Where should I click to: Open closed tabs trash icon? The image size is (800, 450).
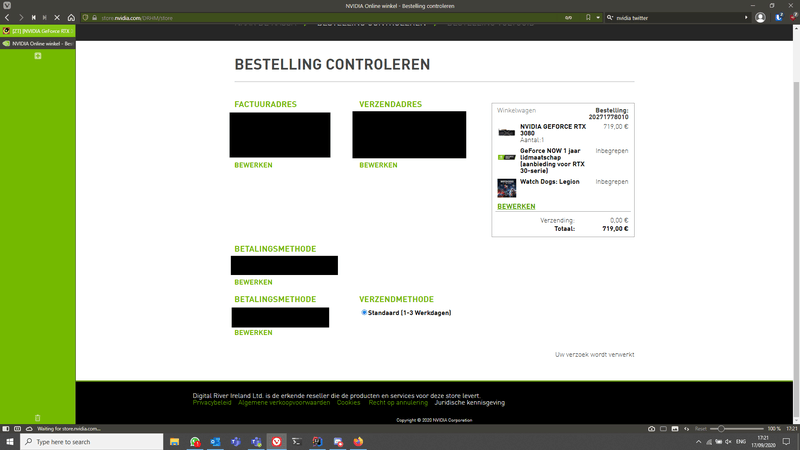pyautogui.click(x=38, y=418)
